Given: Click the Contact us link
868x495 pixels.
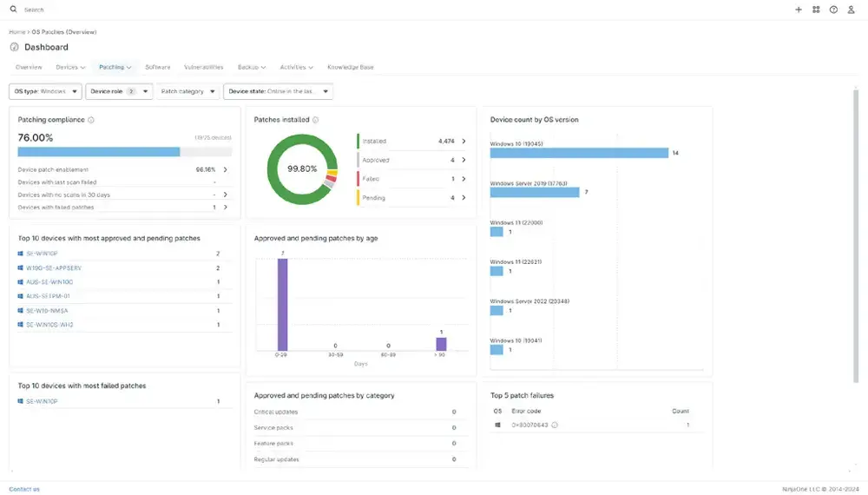Looking at the screenshot, I should (24, 489).
